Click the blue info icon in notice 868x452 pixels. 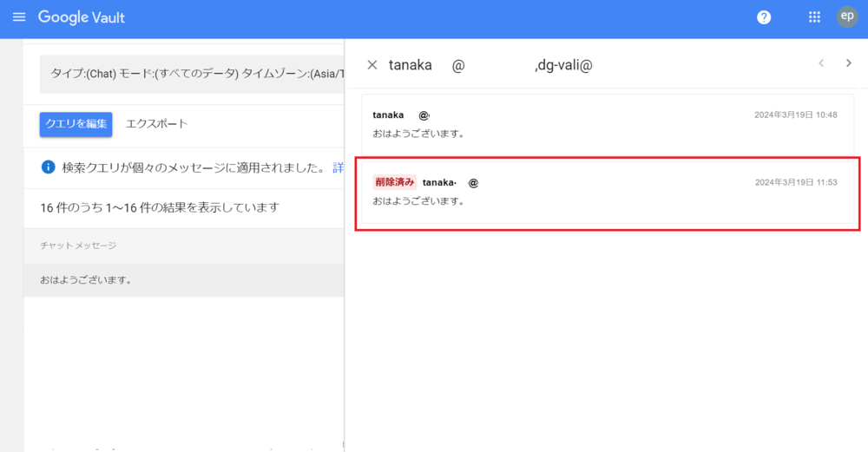point(49,167)
